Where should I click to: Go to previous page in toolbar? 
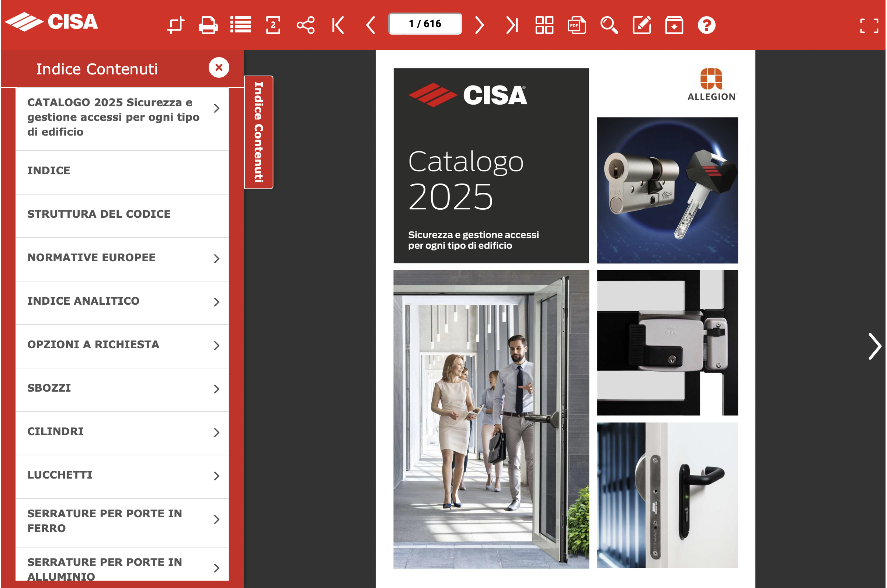[x=371, y=25]
